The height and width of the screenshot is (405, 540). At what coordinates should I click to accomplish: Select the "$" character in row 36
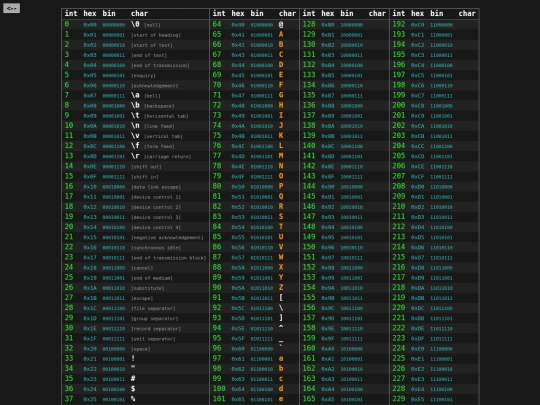(133, 389)
